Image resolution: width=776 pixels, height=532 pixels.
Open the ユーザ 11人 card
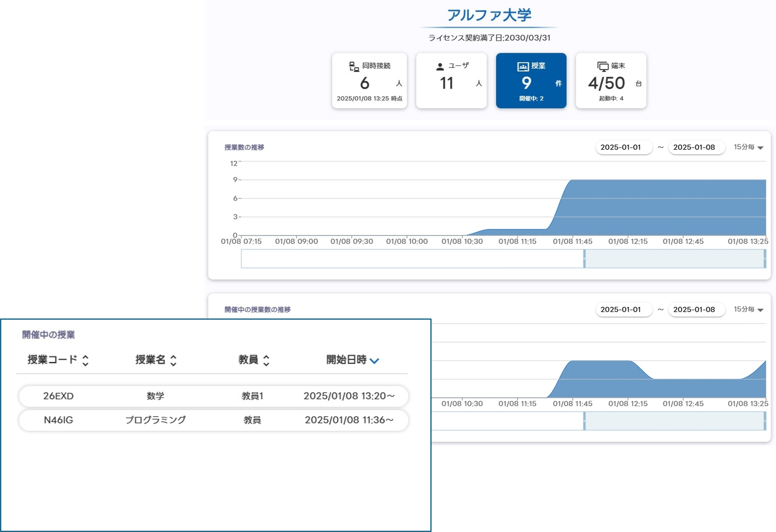point(451,80)
